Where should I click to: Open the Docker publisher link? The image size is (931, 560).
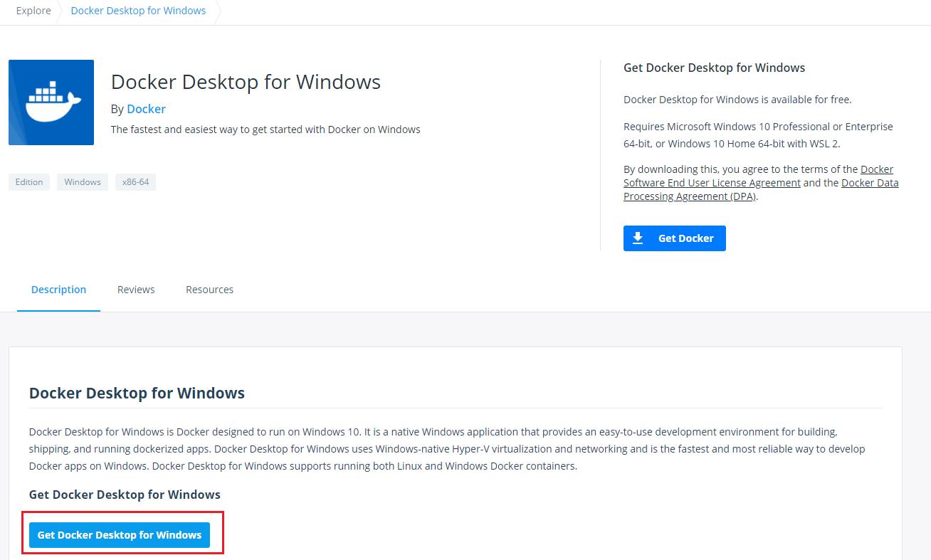[146, 109]
